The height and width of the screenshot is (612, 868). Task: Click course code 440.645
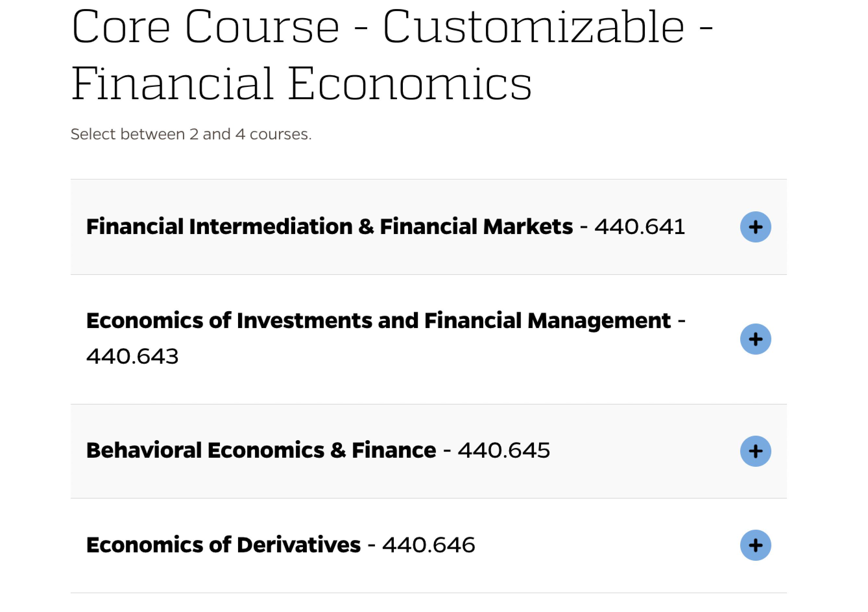tap(503, 450)
